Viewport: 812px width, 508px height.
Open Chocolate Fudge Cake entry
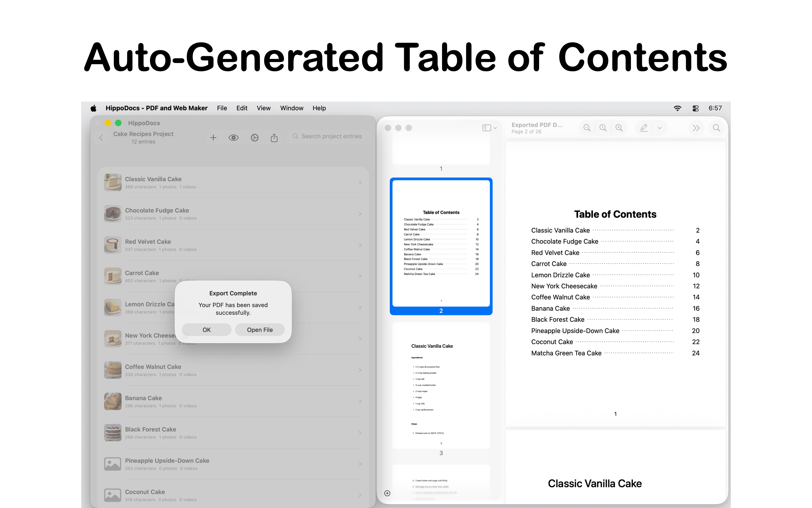pyautogui.click(x=233, y=214)
